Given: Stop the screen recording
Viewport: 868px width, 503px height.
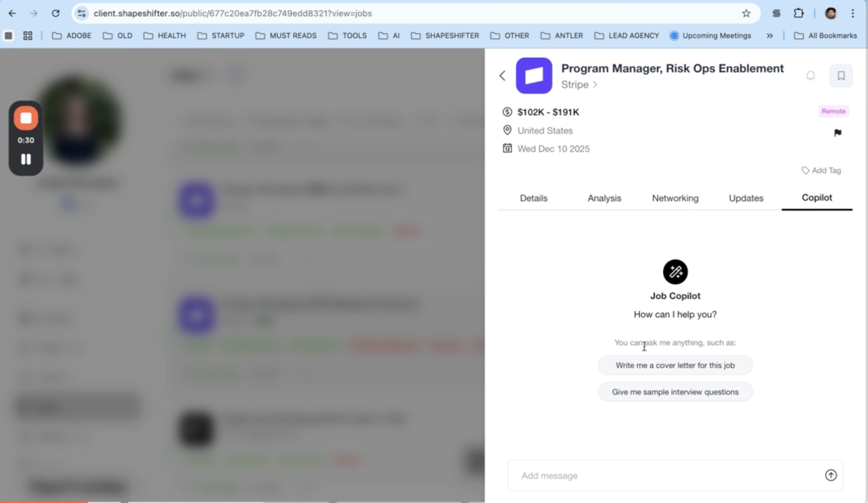Looking at the screenshot, I should [26, 118].
